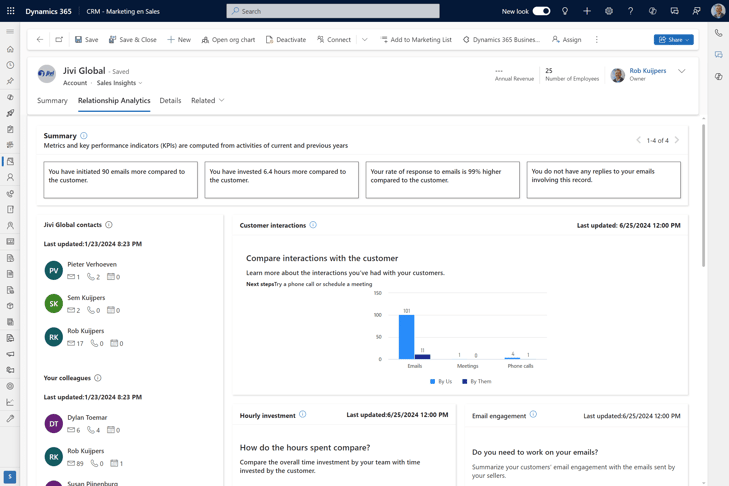
Task: Click the area switcher at sidebar bottom
Action: pos(10,476)
